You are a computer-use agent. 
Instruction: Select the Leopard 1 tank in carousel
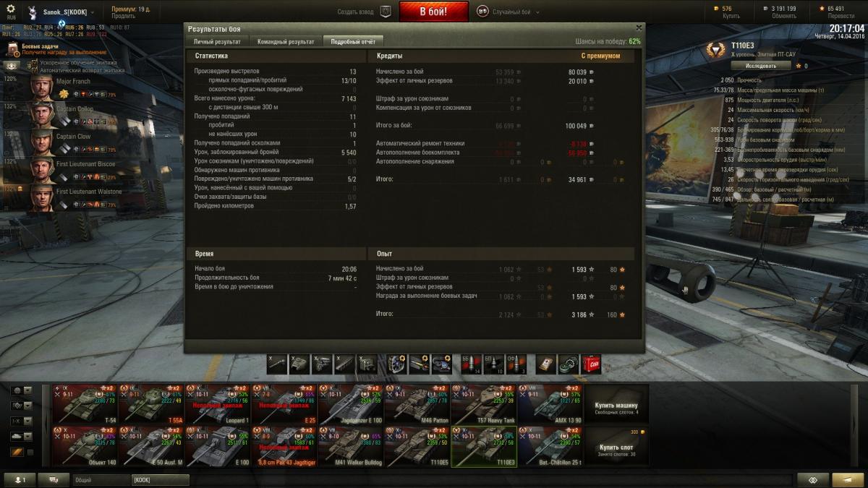click(x=218, y=404)
